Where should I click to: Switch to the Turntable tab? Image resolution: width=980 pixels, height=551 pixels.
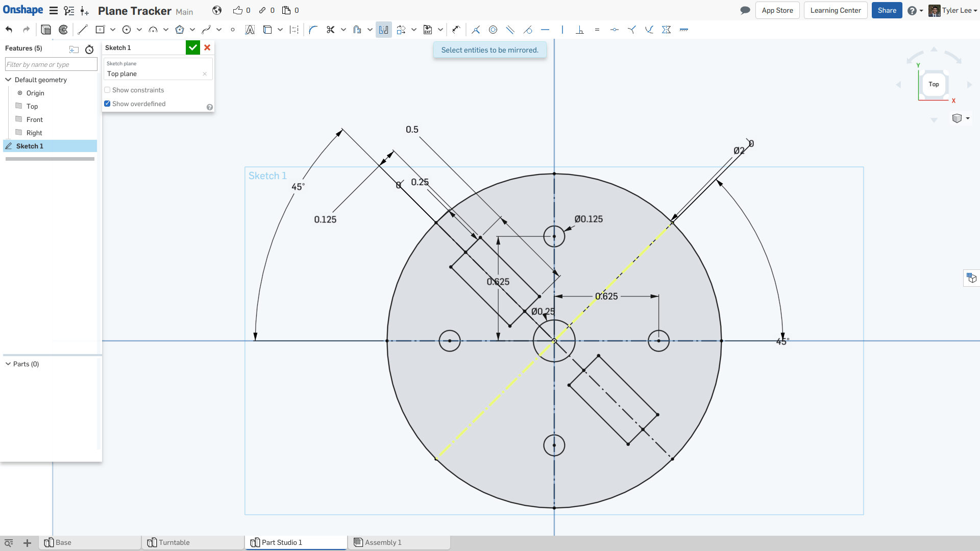click(x=173, y=542)
